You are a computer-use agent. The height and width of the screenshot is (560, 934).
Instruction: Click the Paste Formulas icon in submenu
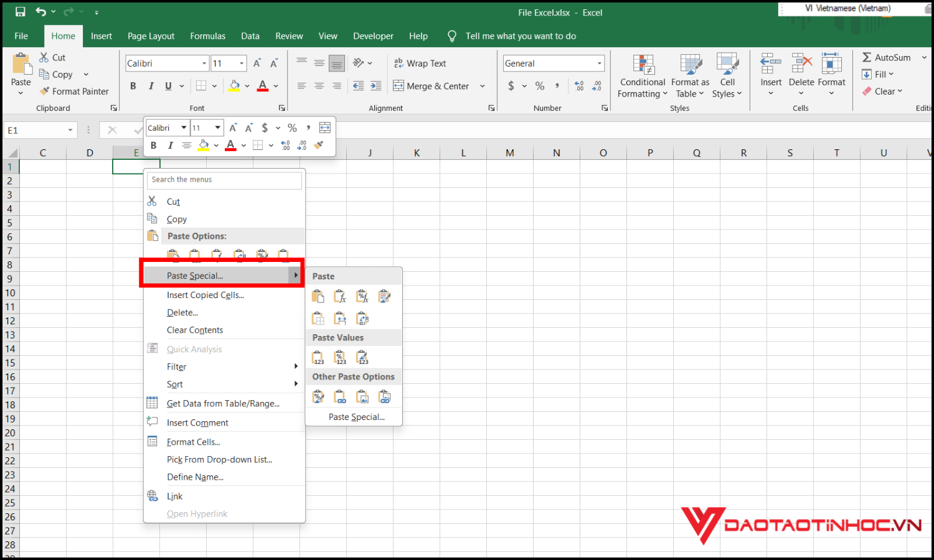click(340, 297)
